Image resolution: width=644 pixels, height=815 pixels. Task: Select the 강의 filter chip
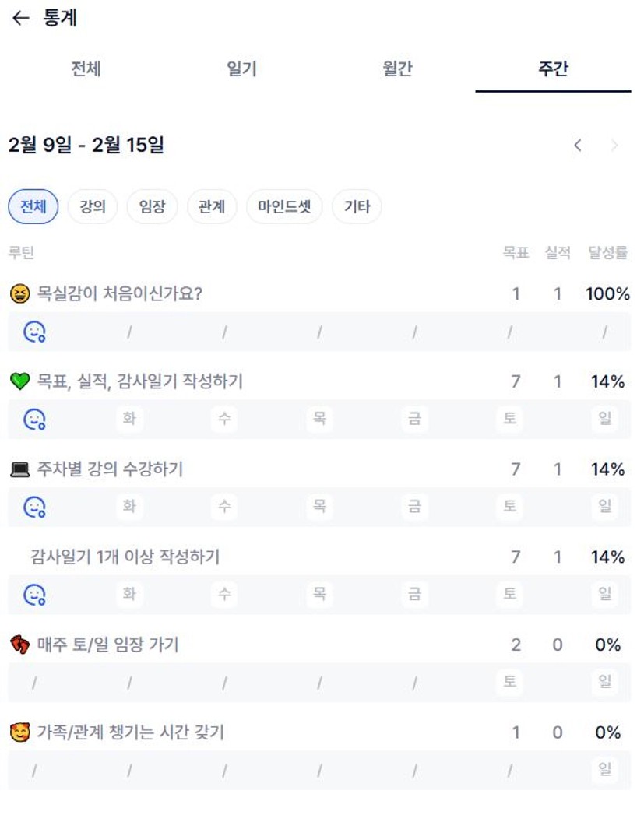(93, 207)
